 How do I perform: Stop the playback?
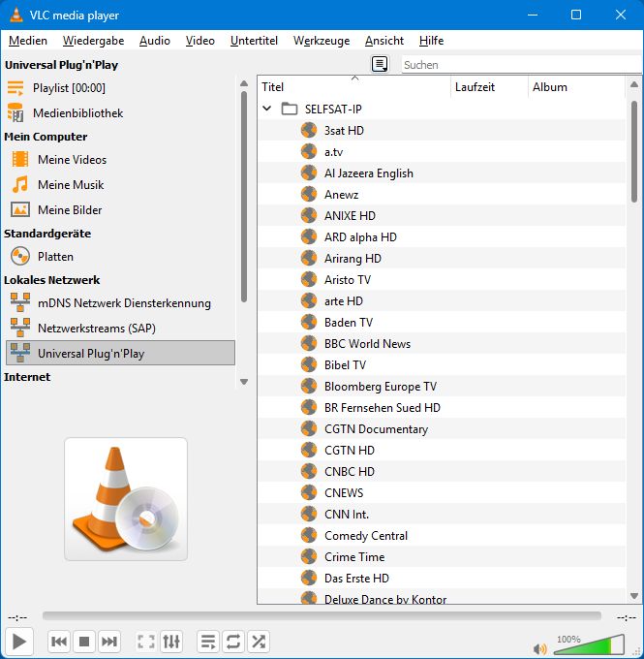(84, 642)
